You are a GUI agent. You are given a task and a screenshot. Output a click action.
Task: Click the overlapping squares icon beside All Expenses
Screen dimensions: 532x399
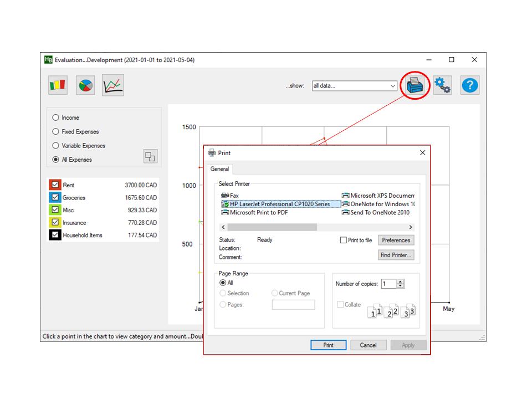click(x=150, y=156)
